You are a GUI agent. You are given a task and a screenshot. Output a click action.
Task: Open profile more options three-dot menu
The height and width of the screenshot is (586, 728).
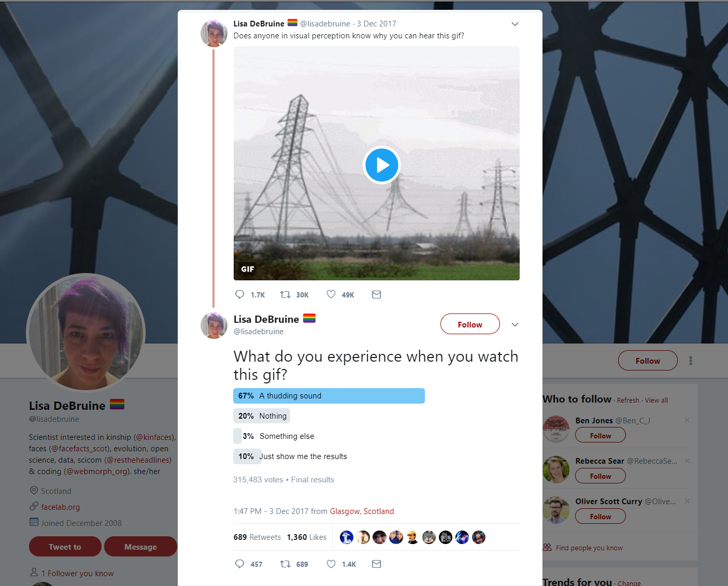click(691, 361)
